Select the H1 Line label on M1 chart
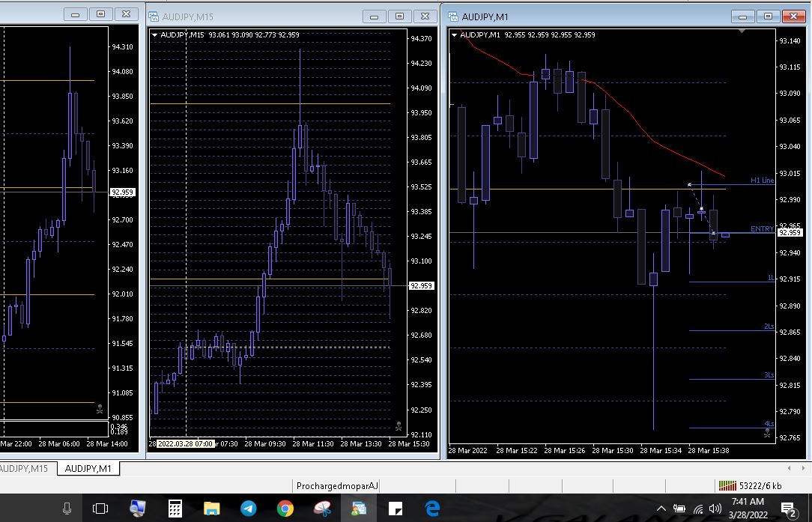812x522 pixels. pyautogui.click(x=763, y=180)
